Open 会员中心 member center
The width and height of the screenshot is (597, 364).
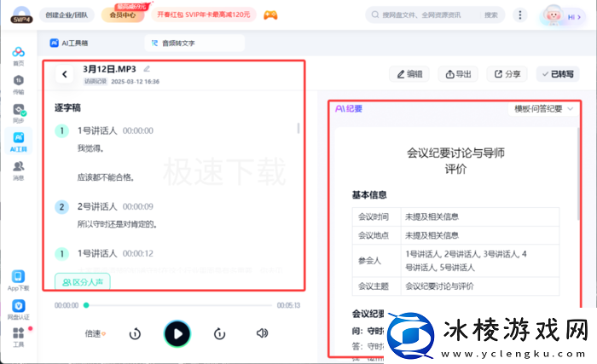(123, 15)
